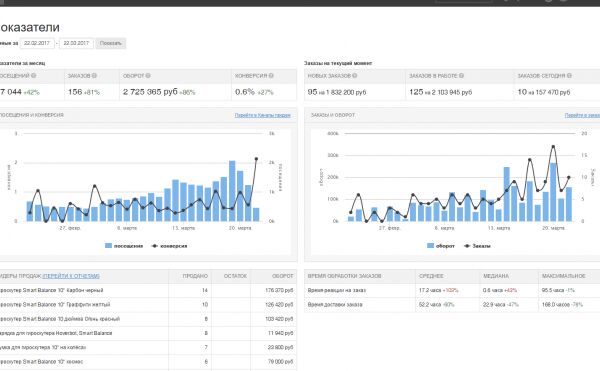Click the info icon next to ОБОРОТ header

[148, 76]
